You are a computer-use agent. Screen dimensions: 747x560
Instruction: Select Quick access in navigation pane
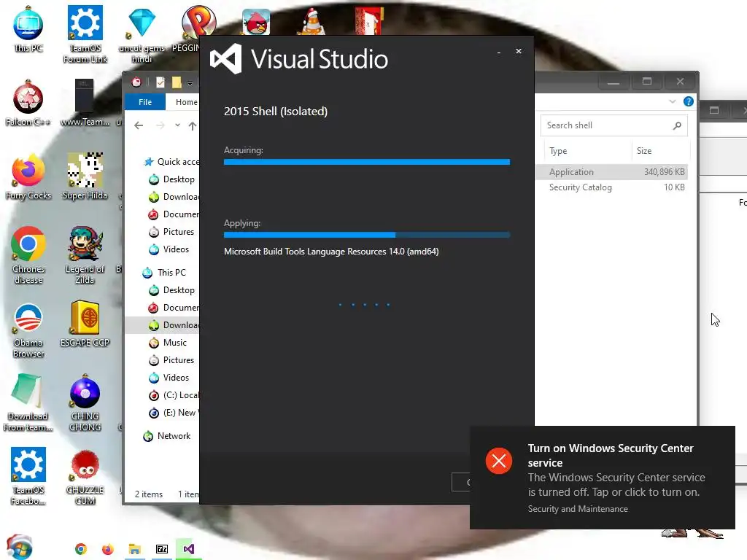[x=171, y=162]
